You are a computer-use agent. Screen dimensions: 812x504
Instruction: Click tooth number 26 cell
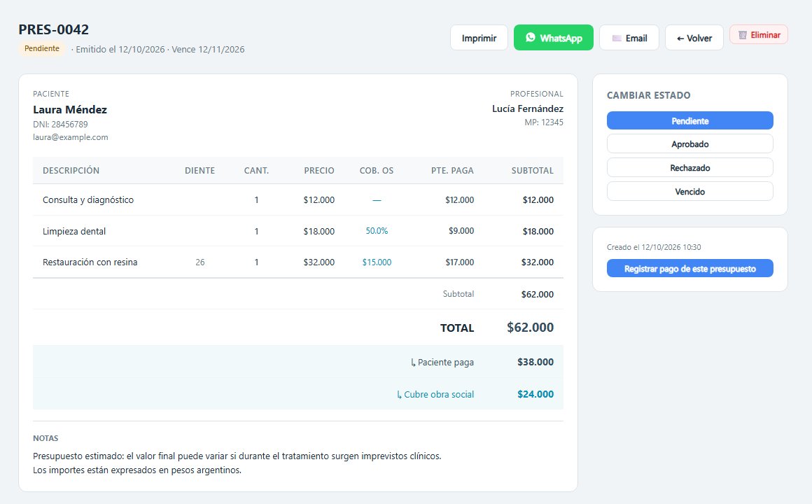click(x=200, y=262)
